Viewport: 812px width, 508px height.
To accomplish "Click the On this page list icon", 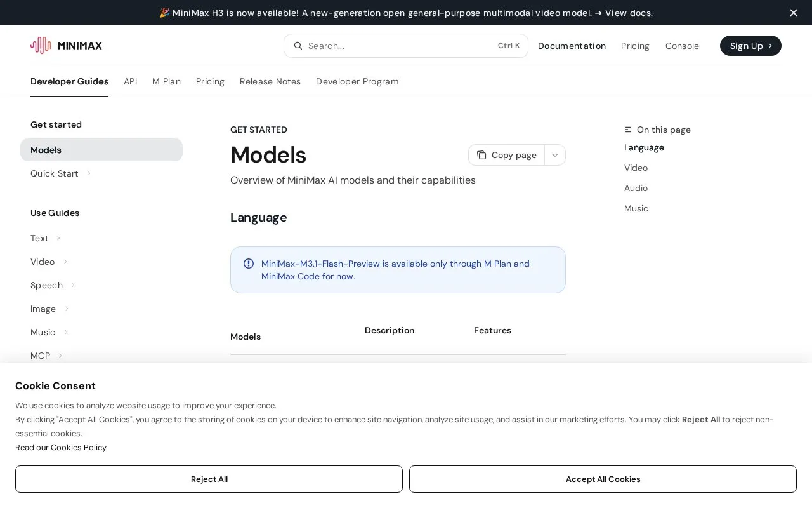I will click(628, 130).
